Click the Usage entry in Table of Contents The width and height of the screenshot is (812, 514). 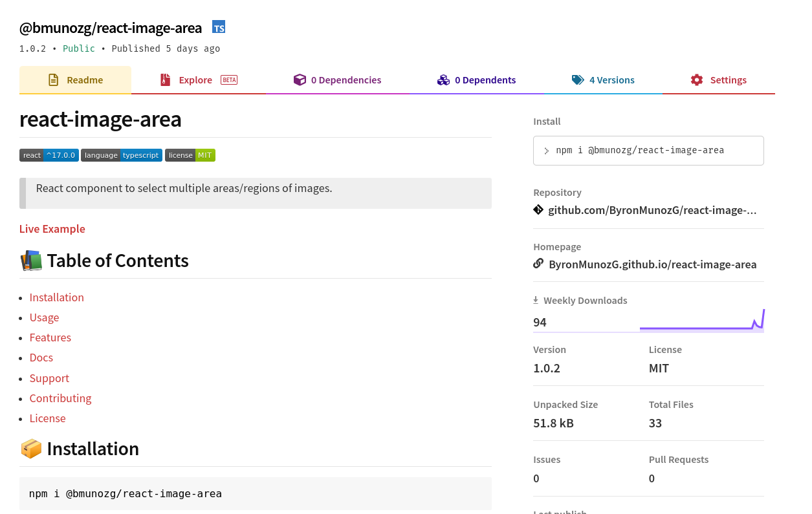tap(44, 317)
